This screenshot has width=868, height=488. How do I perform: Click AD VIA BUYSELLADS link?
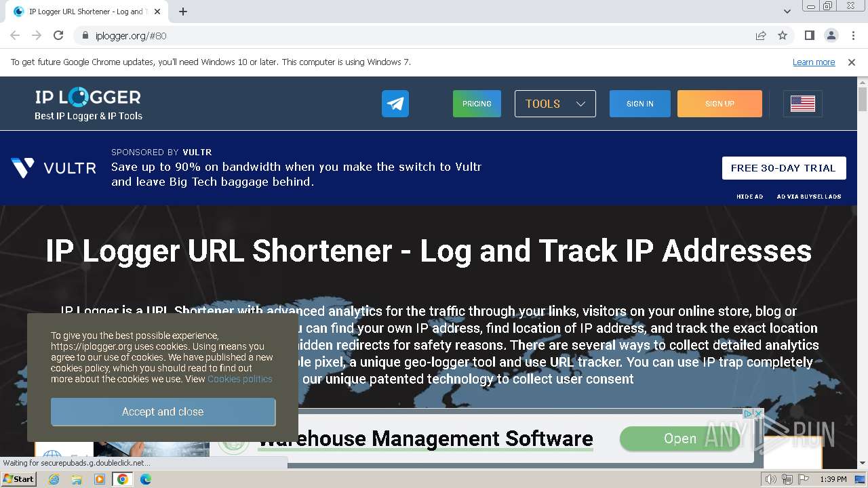point(809,197)
